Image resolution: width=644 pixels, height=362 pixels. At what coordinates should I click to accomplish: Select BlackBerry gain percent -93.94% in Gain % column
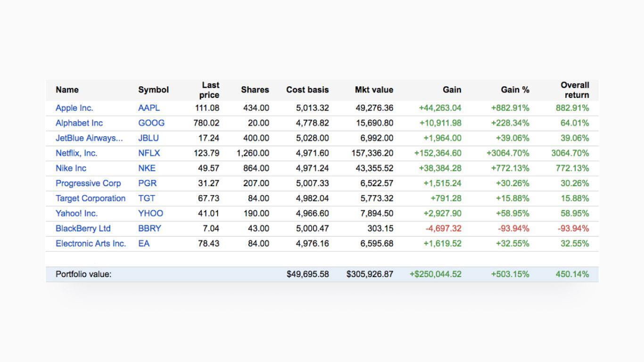(x=514, y=229)
